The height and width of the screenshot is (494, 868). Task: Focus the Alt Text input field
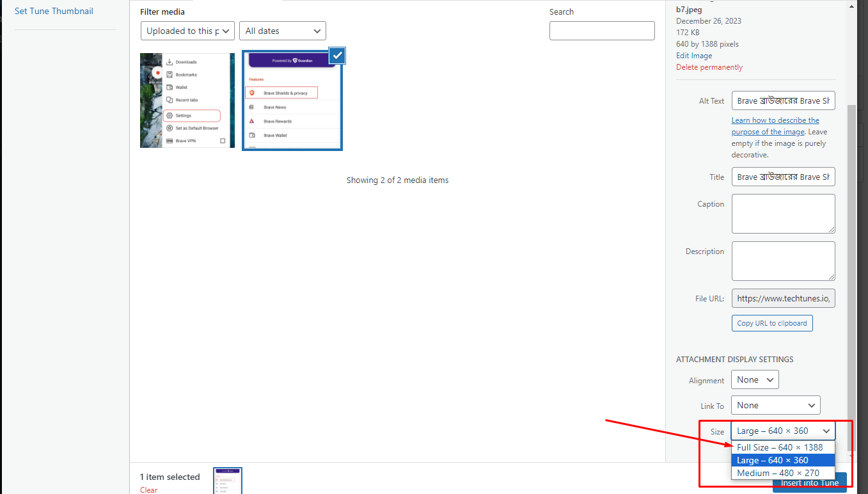point(784,100)
